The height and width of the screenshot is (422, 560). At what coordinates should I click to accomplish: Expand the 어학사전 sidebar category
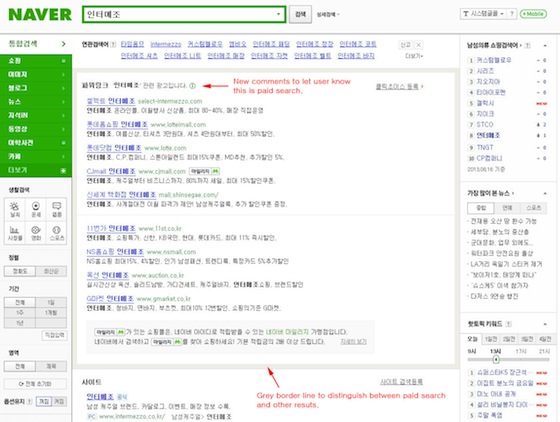click(36, 143)
